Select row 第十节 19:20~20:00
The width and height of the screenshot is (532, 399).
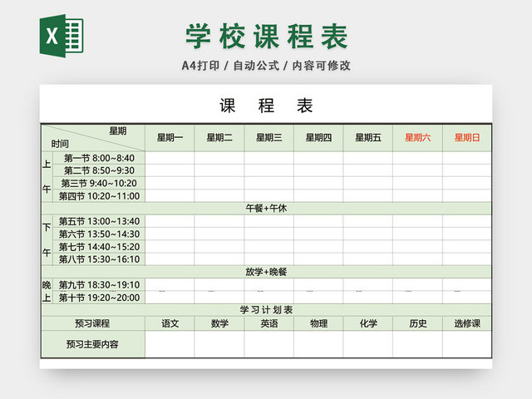99,298
